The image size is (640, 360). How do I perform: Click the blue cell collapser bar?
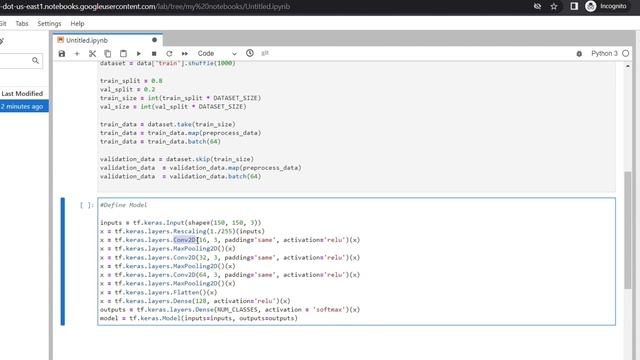(62, 261)
